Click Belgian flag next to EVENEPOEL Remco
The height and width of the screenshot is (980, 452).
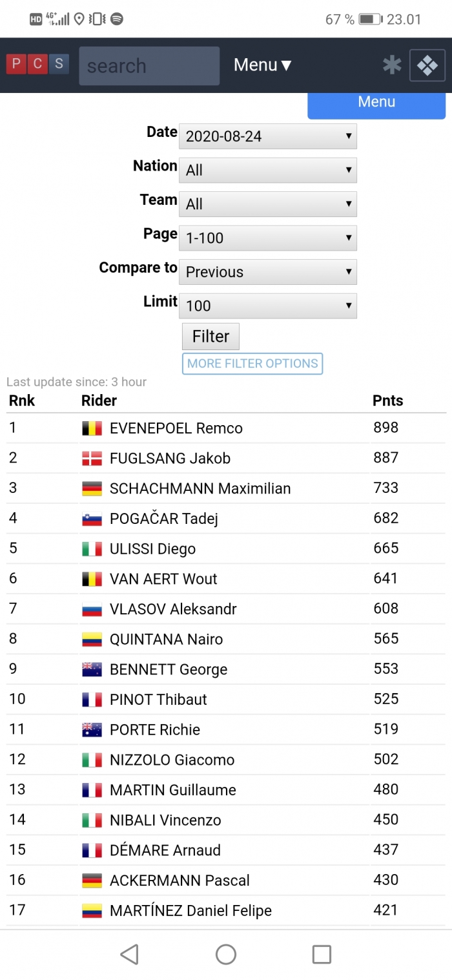point(92,428)
